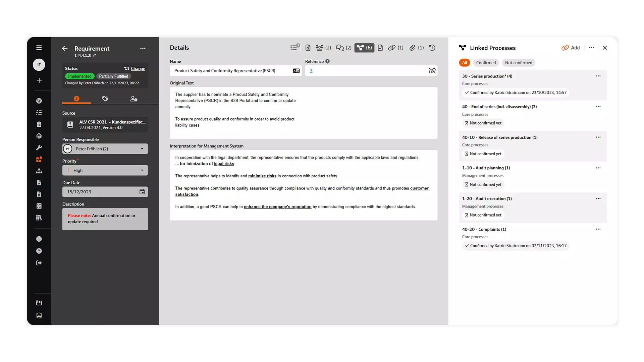Expand the Person Responsible dropdown
The height and width of the screenshot is (362, 644).
point(105,149)
